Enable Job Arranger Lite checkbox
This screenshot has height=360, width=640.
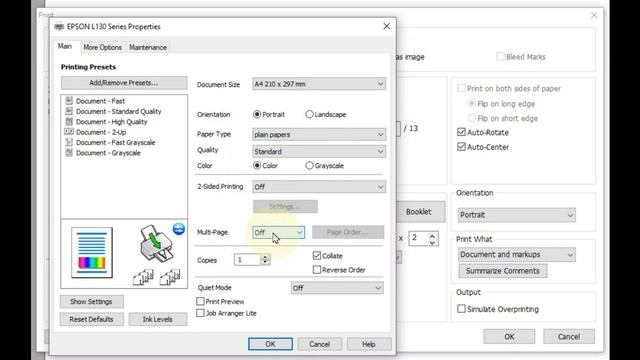[x=200, y=313]
